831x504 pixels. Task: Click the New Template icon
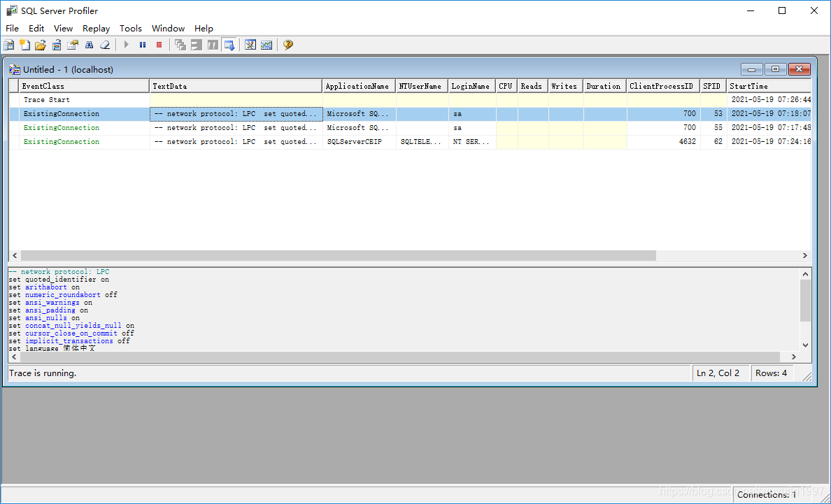coord(24,45)
